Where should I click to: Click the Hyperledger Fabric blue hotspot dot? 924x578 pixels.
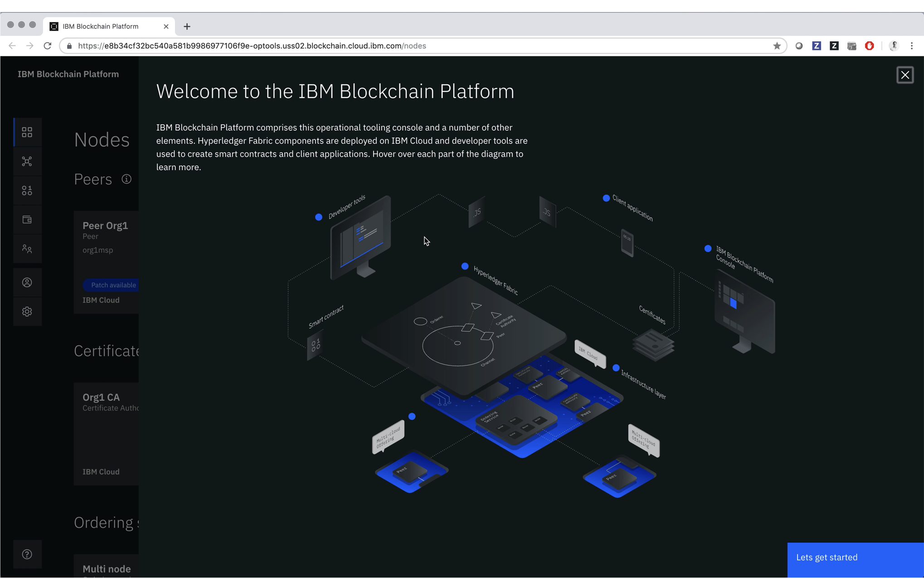click(x=465, y=266)
